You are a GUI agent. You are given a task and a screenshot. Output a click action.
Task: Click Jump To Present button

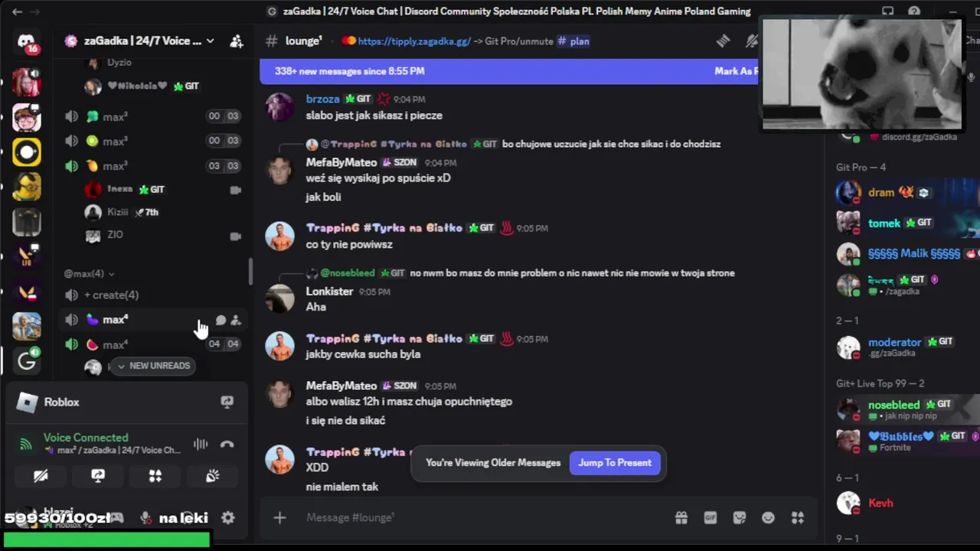[x=615, y=463]
